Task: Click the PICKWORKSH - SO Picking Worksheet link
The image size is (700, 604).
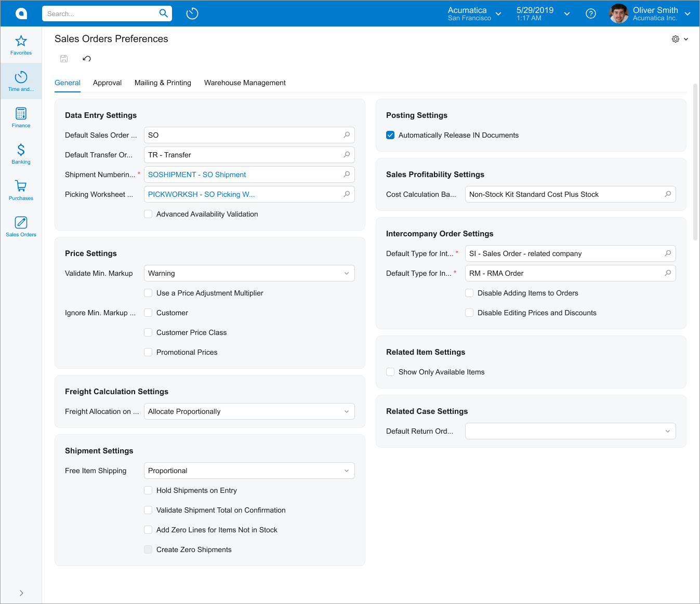Action: (201, 194)
